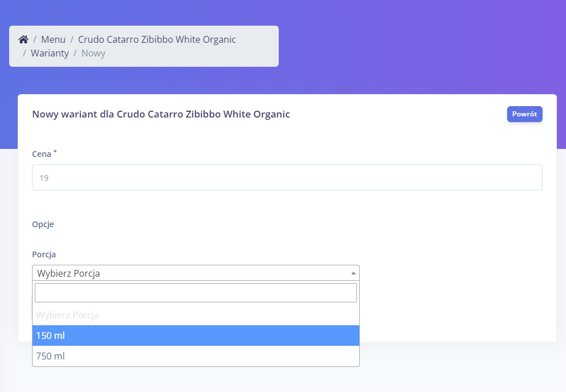Click the Porcja select box showing current selection
Screen dimensions: 566x392
pos(188,273)
